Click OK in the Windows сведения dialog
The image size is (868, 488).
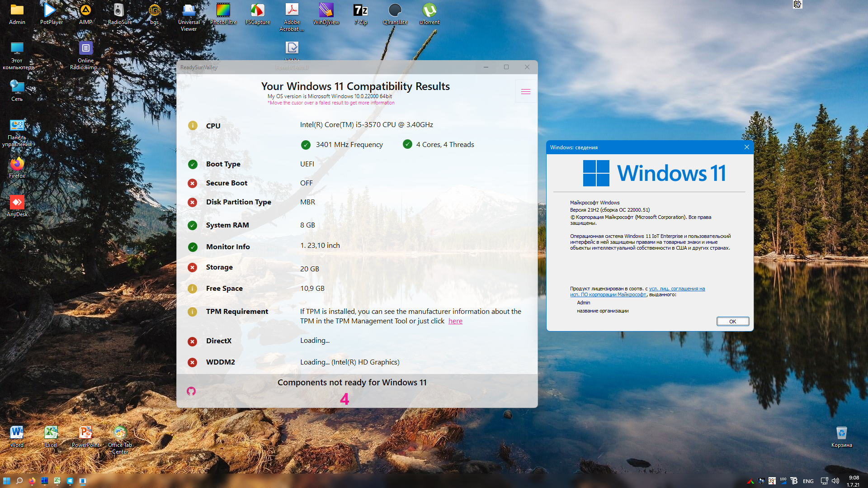[733, 322]
